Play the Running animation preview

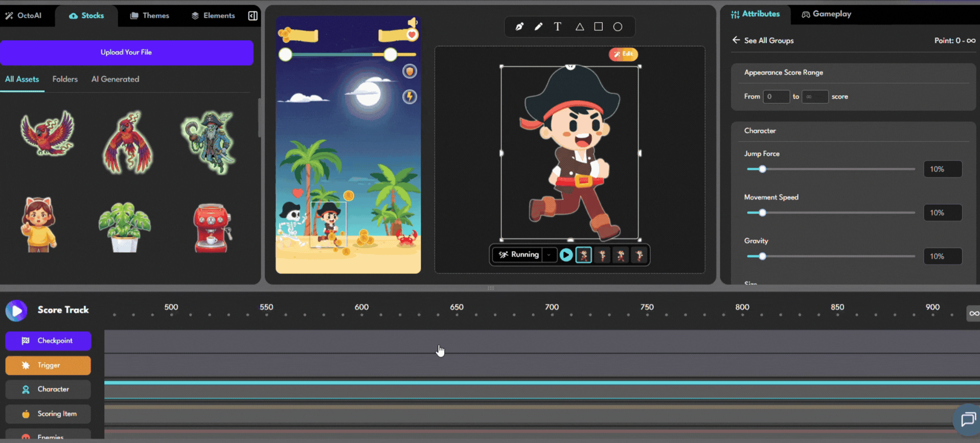(x=566, y=255)
